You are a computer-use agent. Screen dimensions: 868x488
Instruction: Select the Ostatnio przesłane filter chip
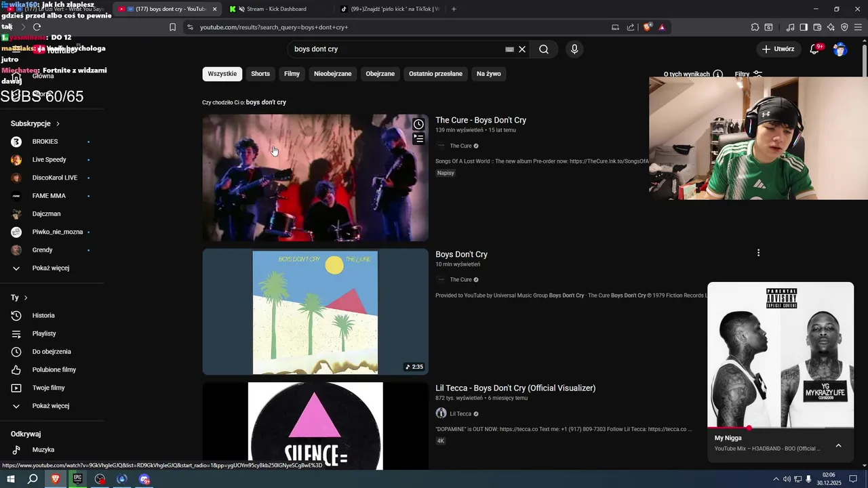tap(435, 74)
